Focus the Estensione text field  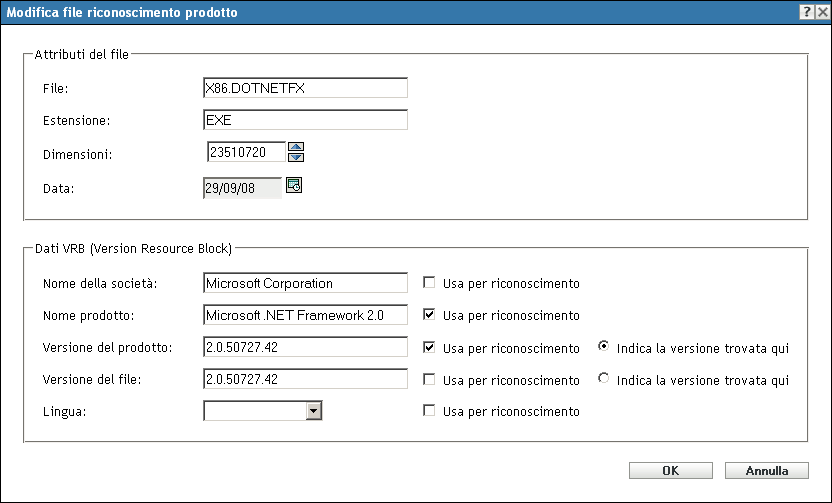304,120
